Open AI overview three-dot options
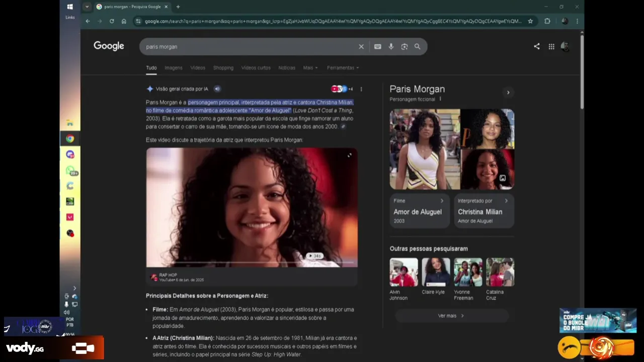The image size is (644, 362). [x=361, y=89]
